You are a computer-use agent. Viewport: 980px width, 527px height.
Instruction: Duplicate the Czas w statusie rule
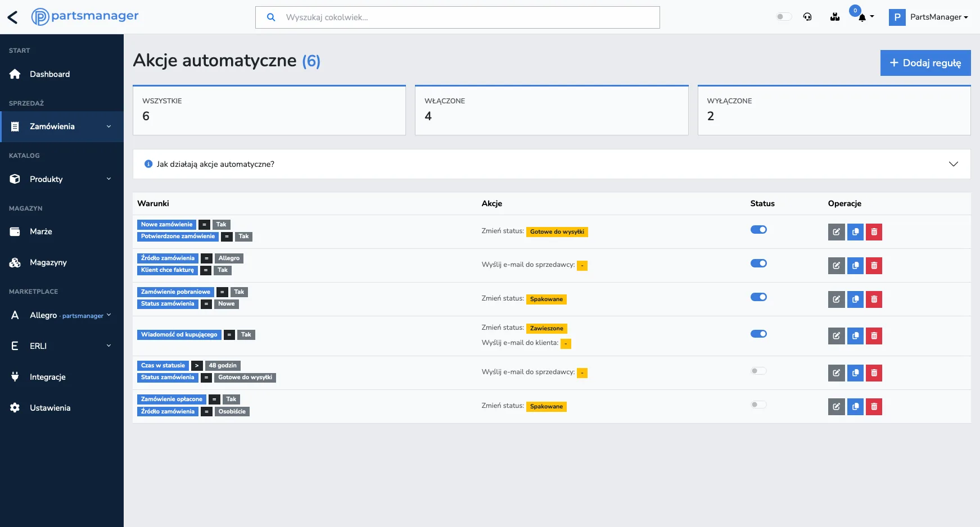pyautogui.click(x=855, y=372)
